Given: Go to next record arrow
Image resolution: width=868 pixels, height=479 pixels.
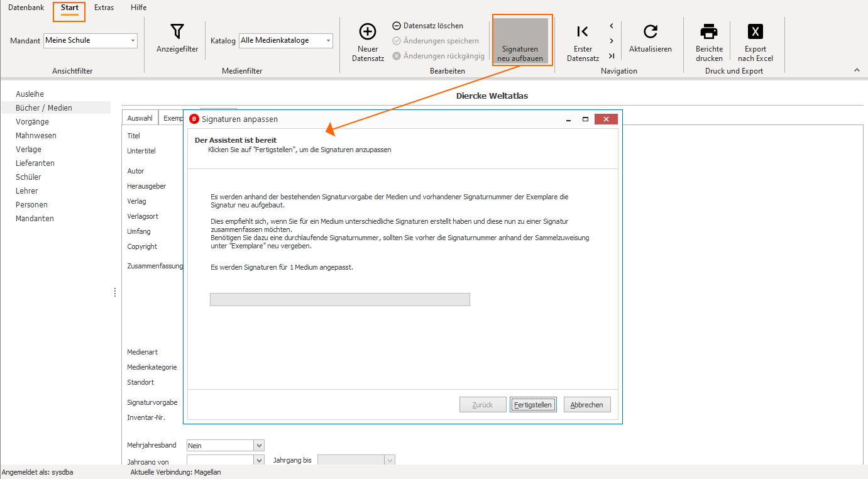Looking at the screenshot, I should 612,41.
